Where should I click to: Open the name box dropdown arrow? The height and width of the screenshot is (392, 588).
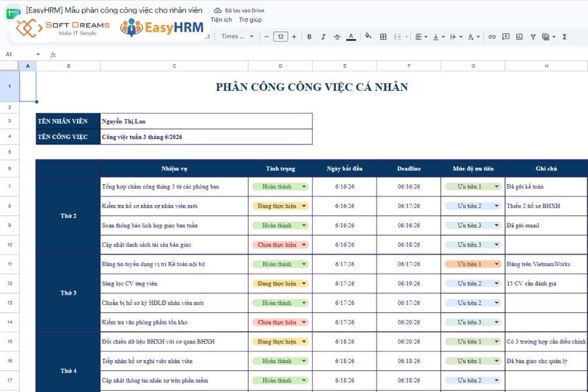coord(38,54)
